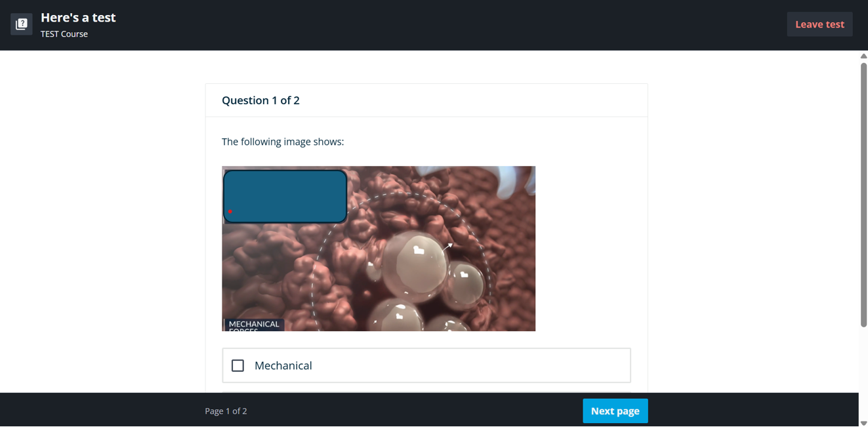868x427 pixels.
Task: Click the blue rounded rectangle overlay
Action: click(x=285, y=196)
